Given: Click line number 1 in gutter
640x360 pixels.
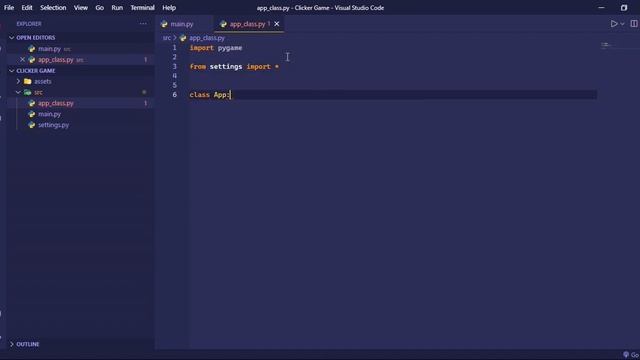Looking at the screenshot, I should click(x=174, y=48).
